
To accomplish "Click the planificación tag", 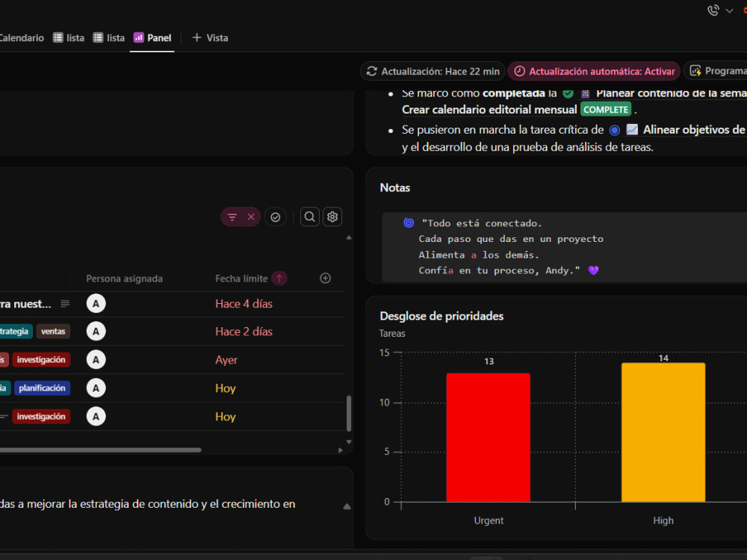I will (43, 388).
